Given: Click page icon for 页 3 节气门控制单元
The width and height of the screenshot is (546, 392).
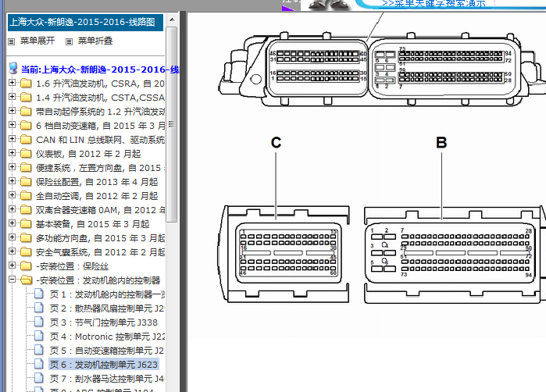Looking at the screenshot, I should [x=38, y=322].
